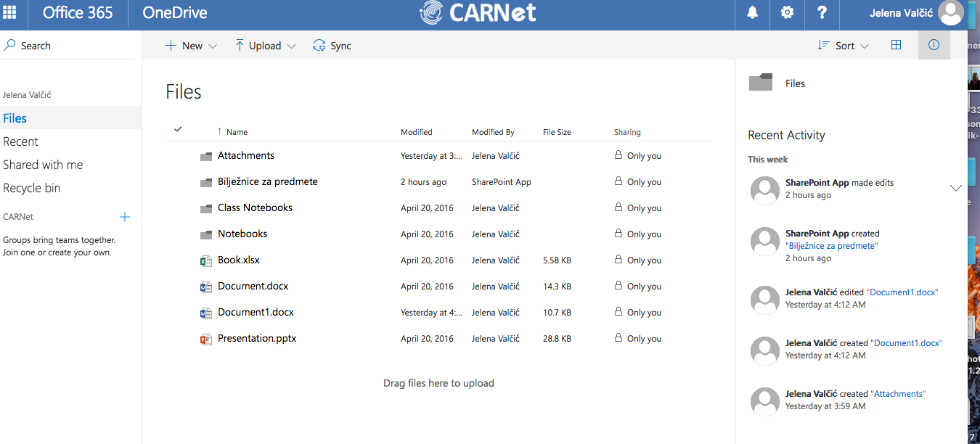Image resolution: width=980 pixels, height=444 pixels.
Task: Open the Upload dropdown menu
Action: tap(265, 46)
